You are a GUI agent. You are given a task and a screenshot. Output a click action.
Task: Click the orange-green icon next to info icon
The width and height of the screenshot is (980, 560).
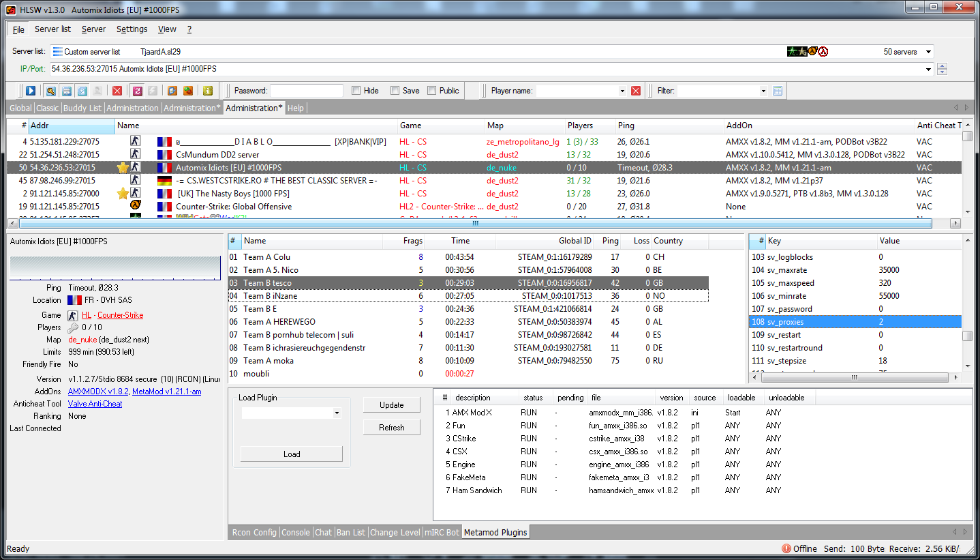188,90
